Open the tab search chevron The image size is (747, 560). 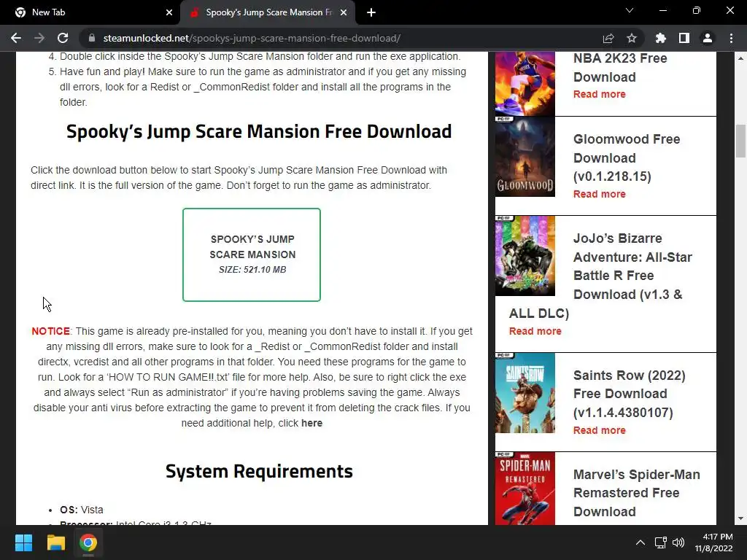tap(630, 10)
